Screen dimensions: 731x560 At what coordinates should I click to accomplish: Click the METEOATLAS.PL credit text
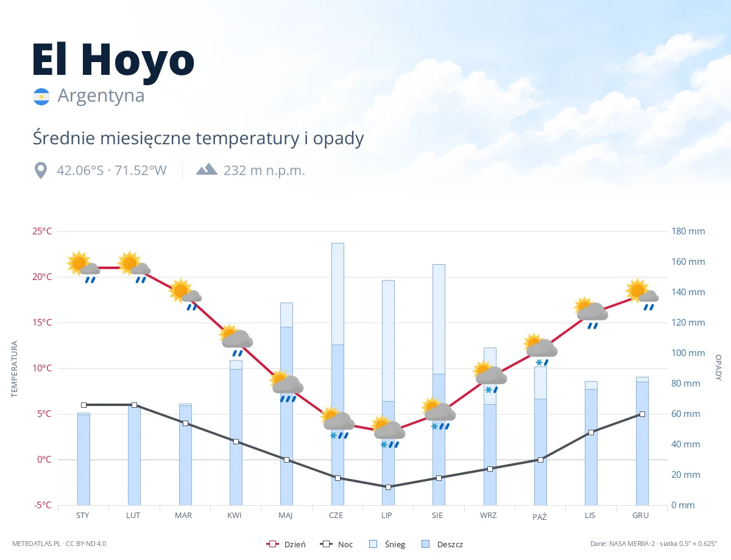coord(59,544)
